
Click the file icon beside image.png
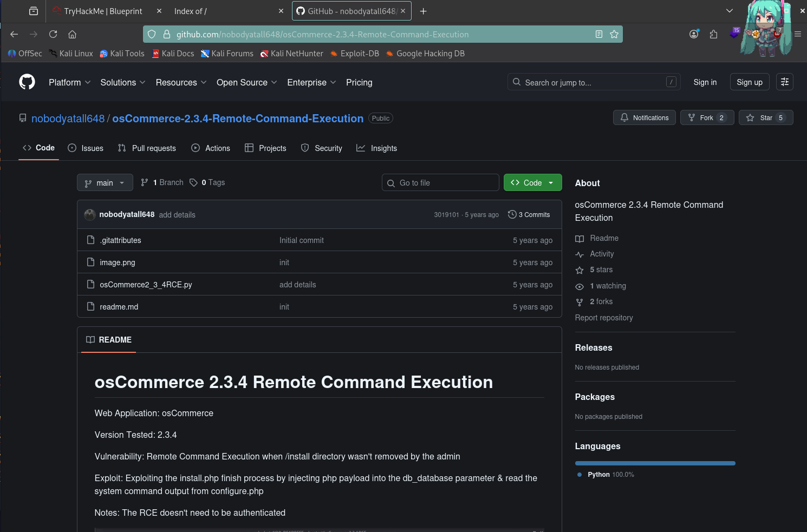point(91,262)
